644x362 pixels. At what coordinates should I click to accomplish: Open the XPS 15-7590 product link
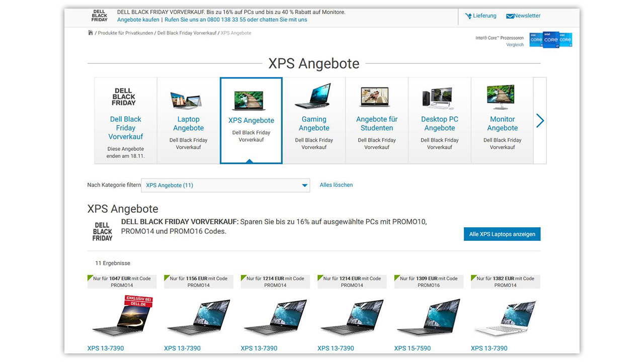click(412, 348)
